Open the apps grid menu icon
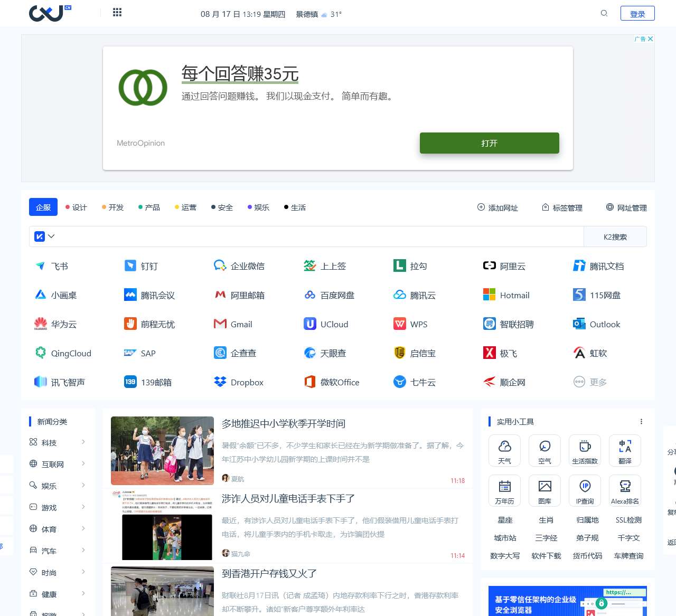This screenshot has width=676, height=616. click(117, 12)
